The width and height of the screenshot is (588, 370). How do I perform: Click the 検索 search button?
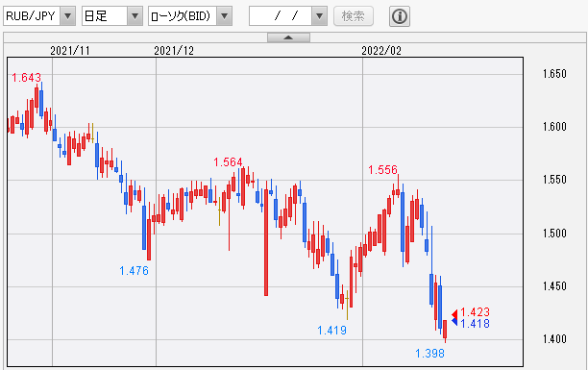point(354,16)
